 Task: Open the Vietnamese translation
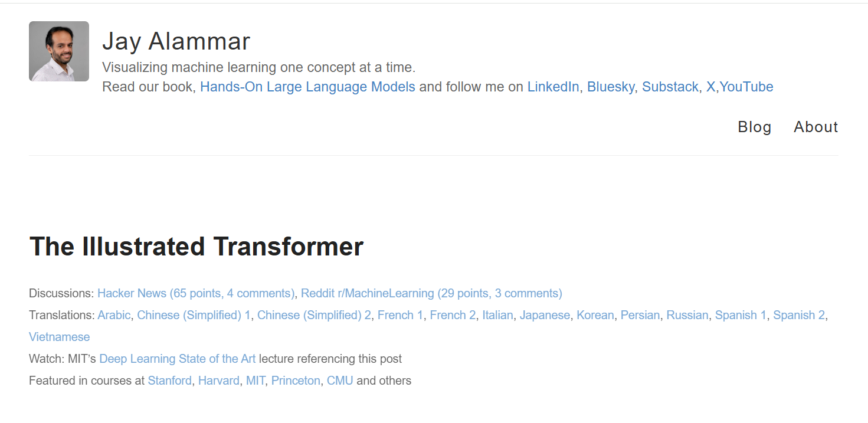59,336
